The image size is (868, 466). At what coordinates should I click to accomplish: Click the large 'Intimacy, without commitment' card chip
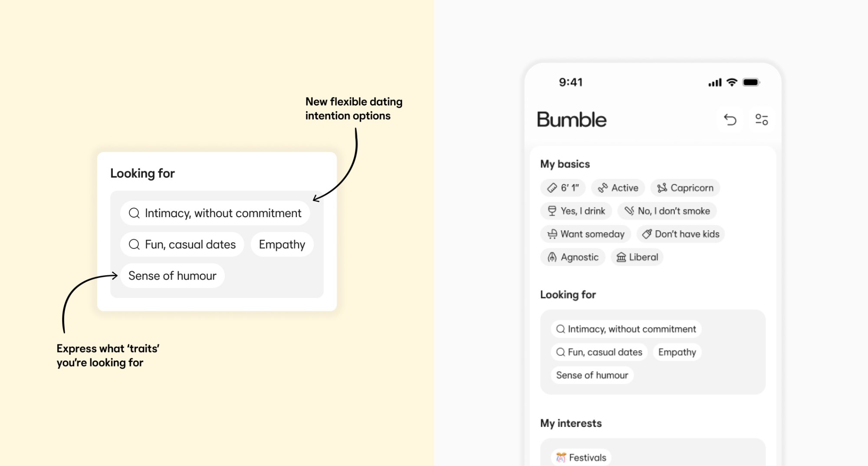(x=215, y=213)
